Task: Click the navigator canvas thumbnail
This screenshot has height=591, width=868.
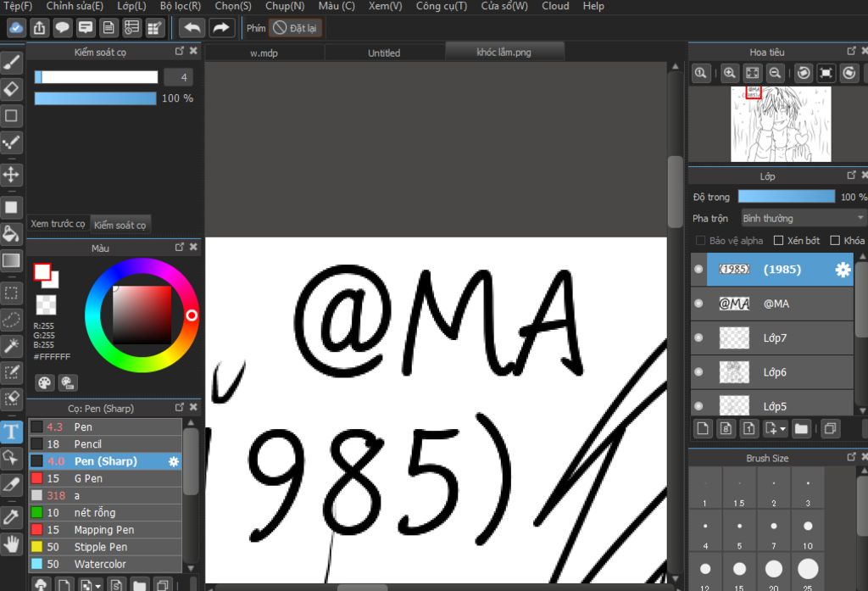Action: click(x=781, y=124)
